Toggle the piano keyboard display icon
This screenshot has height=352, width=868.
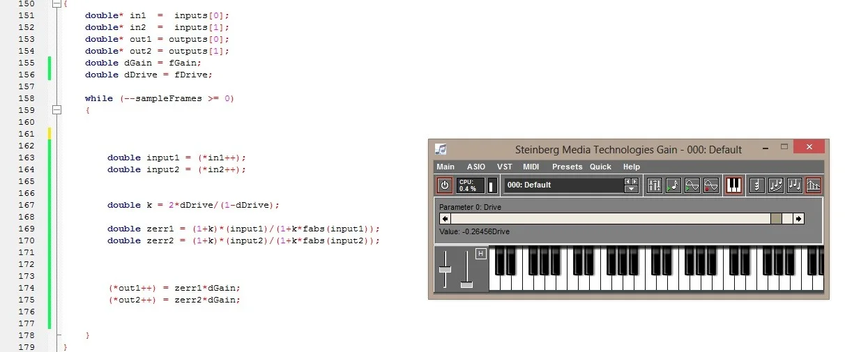(x=733, y=185)
